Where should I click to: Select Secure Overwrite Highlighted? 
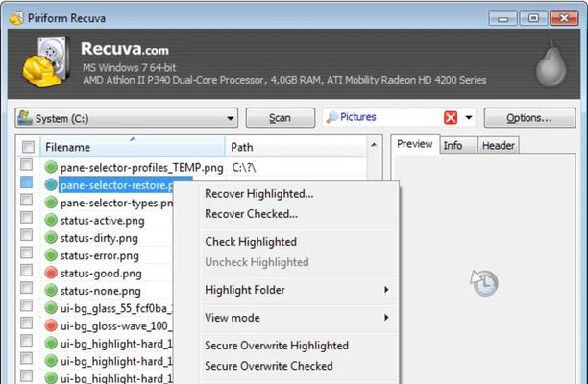click(299, 346)
